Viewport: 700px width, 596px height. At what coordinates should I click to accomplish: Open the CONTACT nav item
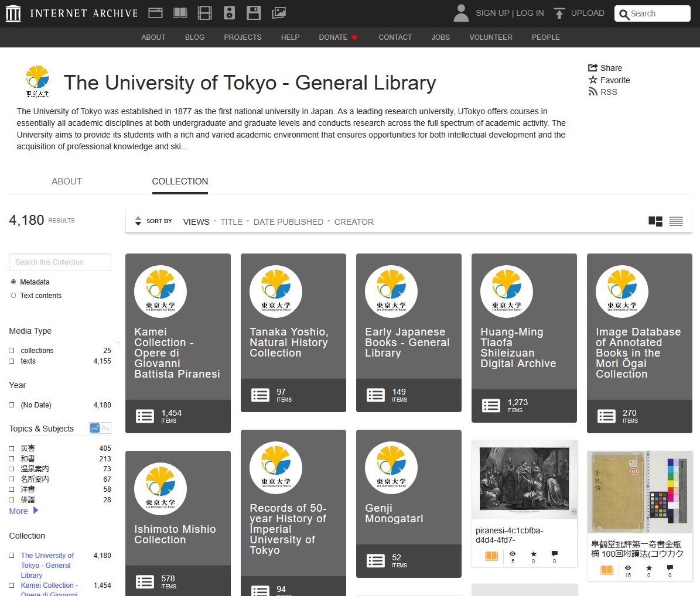395,37
